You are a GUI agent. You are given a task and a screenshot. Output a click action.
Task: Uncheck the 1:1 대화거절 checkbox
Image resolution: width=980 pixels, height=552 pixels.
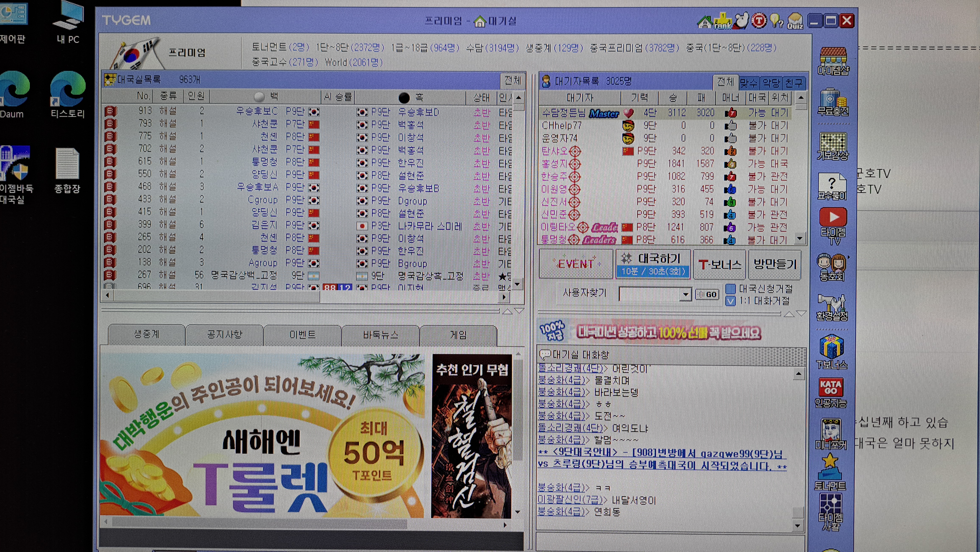730,301
